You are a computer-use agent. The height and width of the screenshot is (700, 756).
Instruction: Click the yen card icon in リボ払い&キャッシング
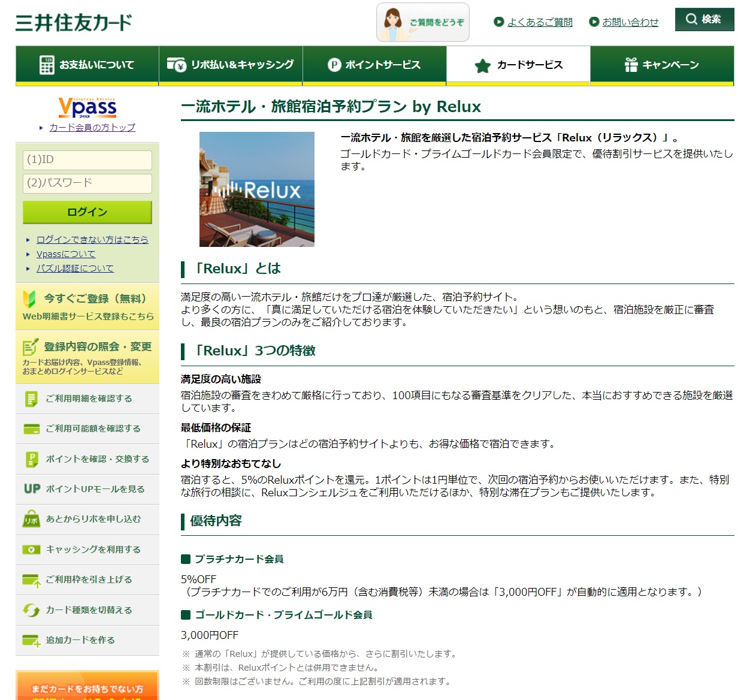(x=177, y=65)
